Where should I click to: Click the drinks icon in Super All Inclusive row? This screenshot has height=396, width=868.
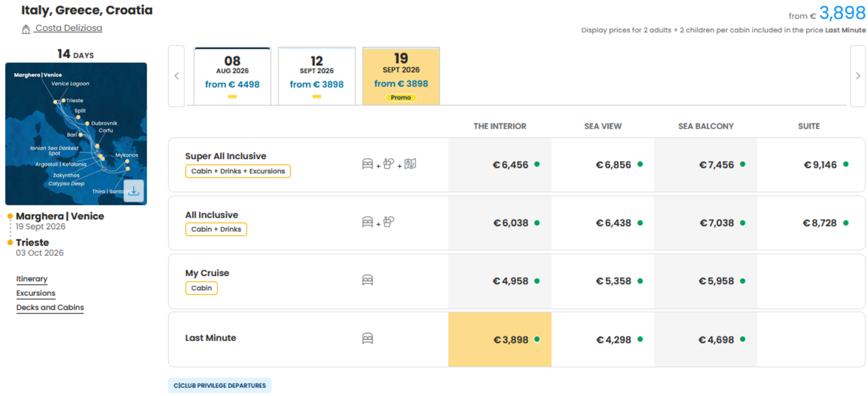point(389,164)
